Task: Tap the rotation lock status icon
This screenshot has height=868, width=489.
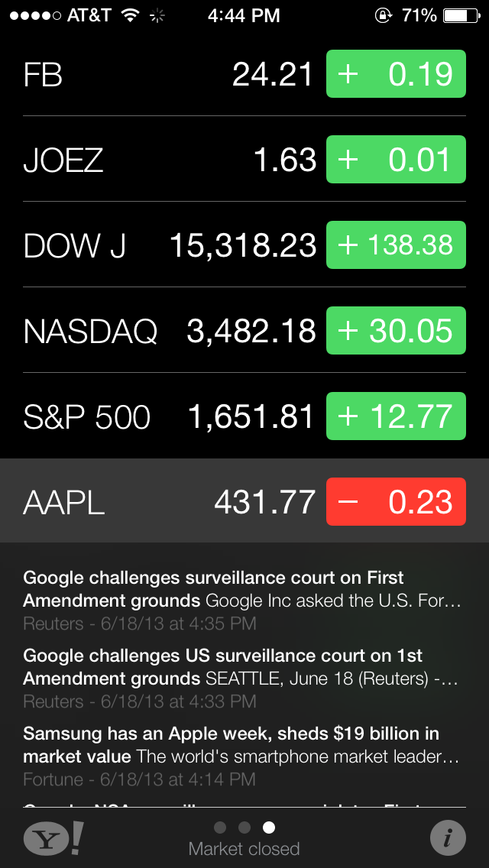Action: (x=382, y=15)
